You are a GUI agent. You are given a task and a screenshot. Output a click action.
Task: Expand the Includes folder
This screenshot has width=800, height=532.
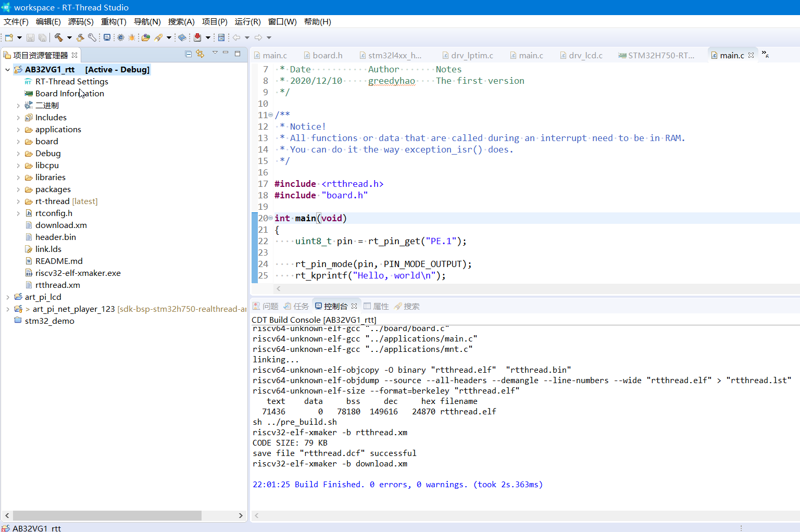(18, 118)
